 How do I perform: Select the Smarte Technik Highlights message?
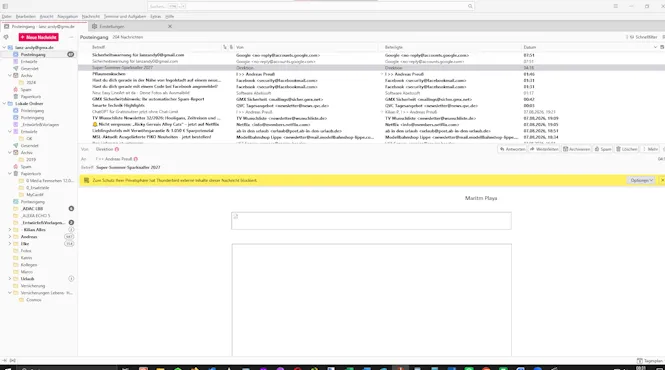371,105
